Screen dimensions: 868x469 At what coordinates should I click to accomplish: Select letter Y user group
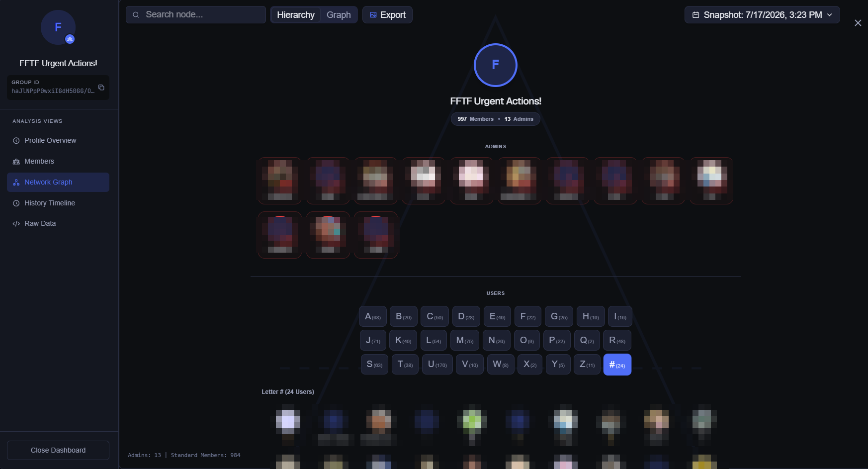click(x=558, y=365)
